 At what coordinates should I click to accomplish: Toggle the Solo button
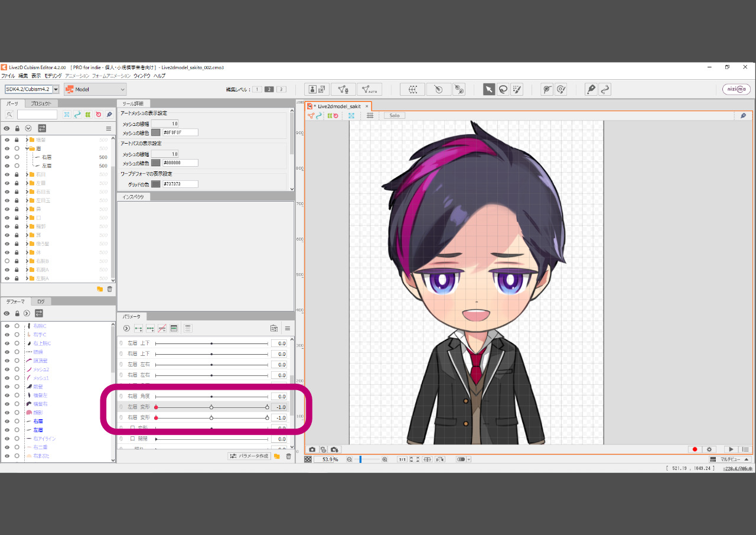(x=395, y=115)
